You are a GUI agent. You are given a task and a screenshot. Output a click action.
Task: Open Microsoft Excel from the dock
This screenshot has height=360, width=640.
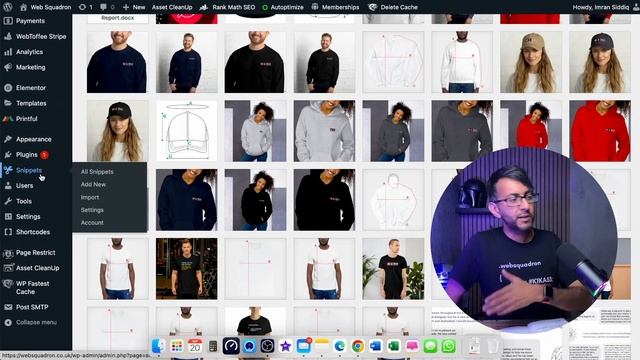[394, 346]
